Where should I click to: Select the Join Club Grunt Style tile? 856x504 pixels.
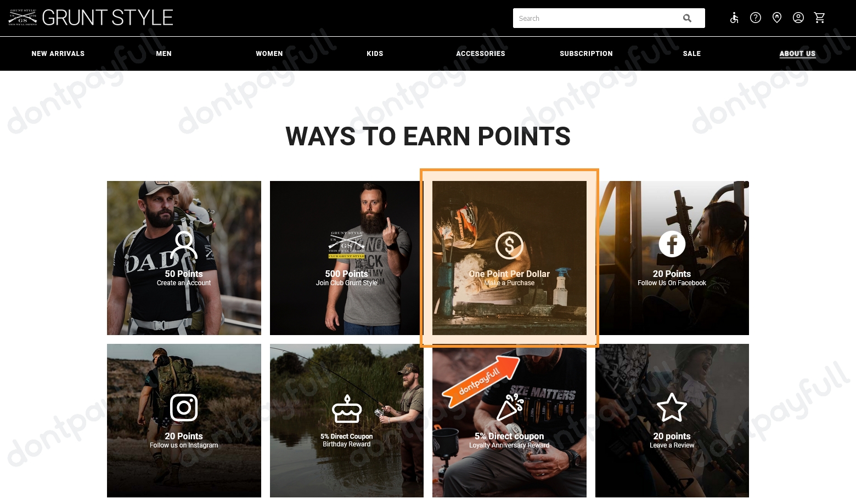347,258
